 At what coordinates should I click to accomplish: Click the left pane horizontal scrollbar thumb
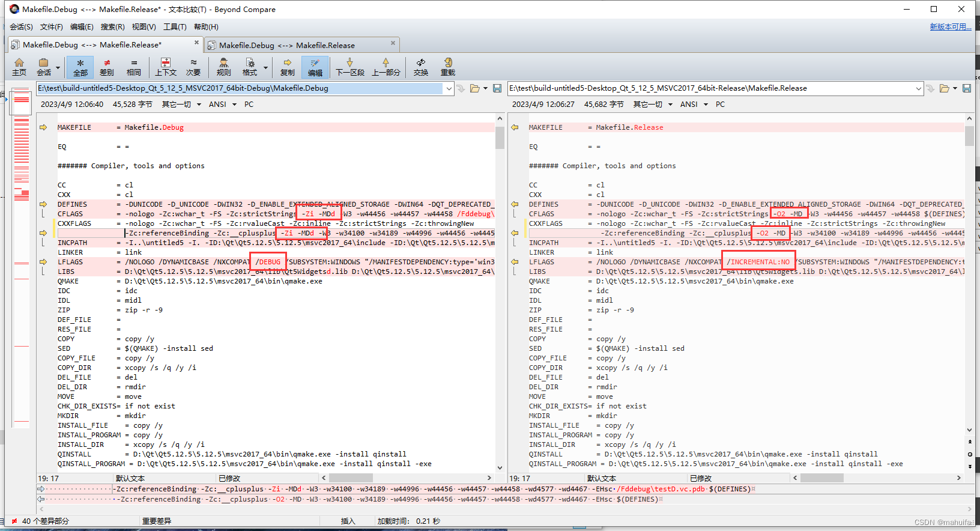click(x=351, y=478)
